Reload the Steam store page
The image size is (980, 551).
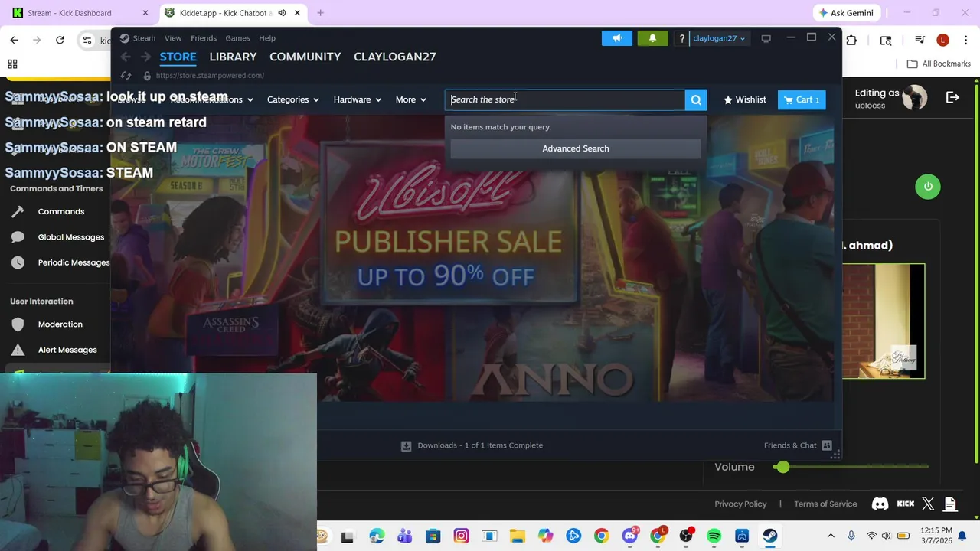pos(126,76)
